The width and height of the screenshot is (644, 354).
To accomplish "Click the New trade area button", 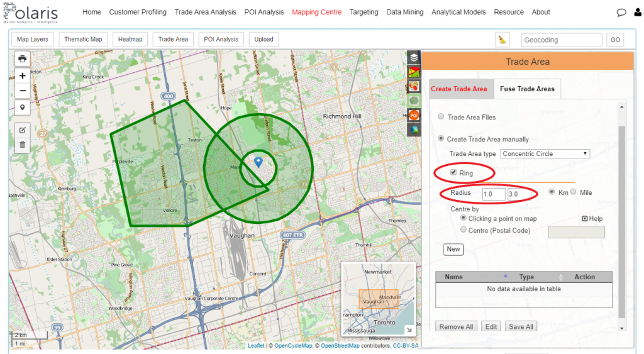I will click(453, 249).
